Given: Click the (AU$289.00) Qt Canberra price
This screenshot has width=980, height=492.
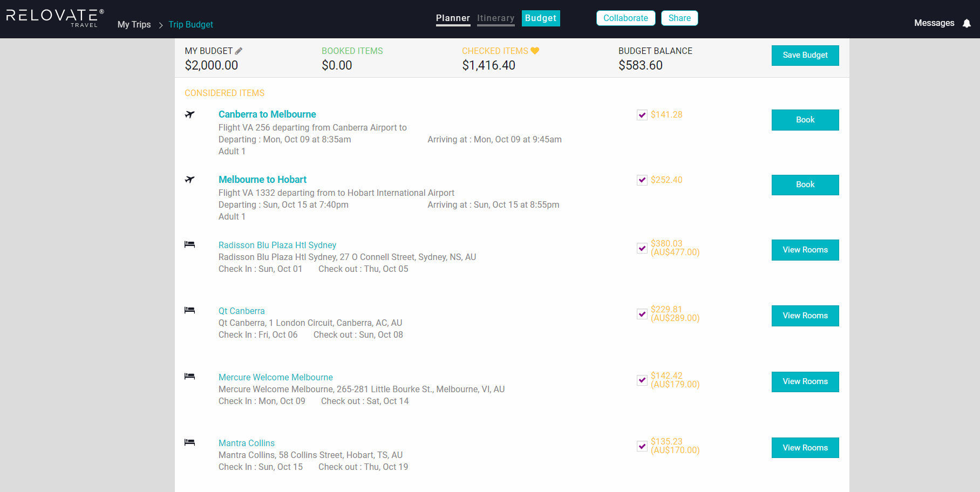Looking at the screenshot, I should 675,318.
